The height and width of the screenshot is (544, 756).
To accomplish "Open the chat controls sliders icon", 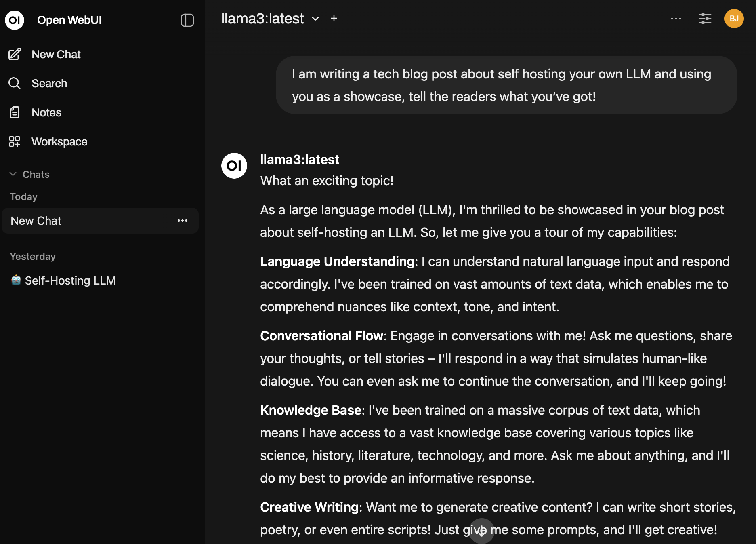I will click(x=705, y=19).
